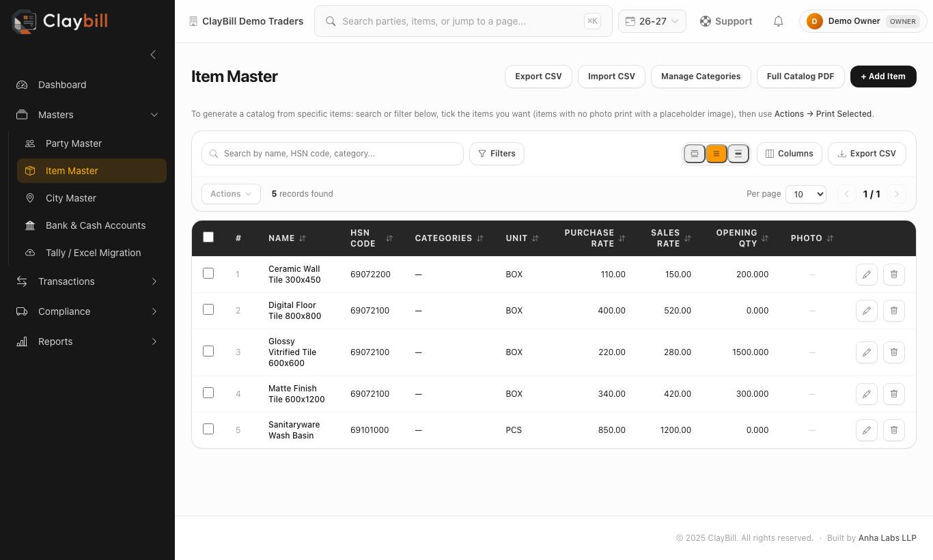
Task: Expand the Transactions sidebar section
Action: (x=87, y=281)
